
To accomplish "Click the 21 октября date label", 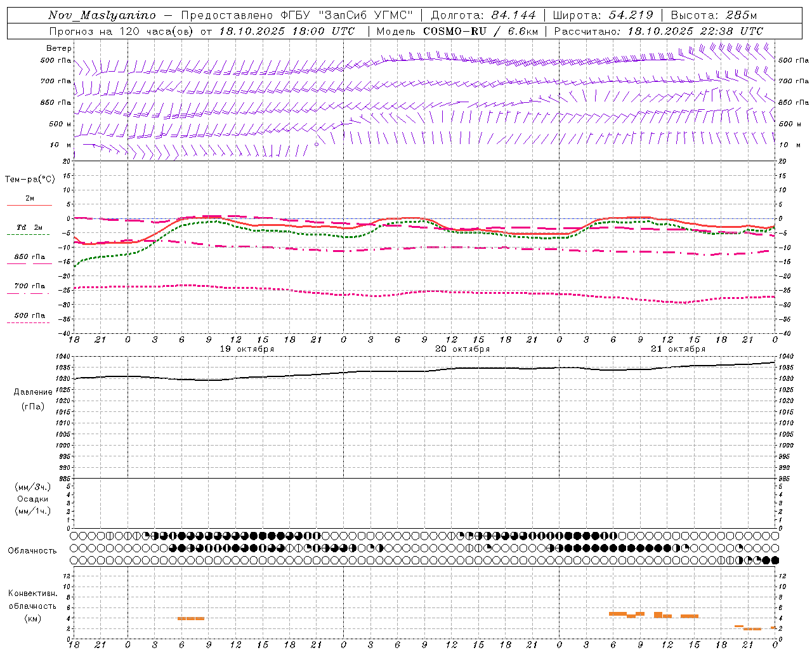I will click(678, 349).
